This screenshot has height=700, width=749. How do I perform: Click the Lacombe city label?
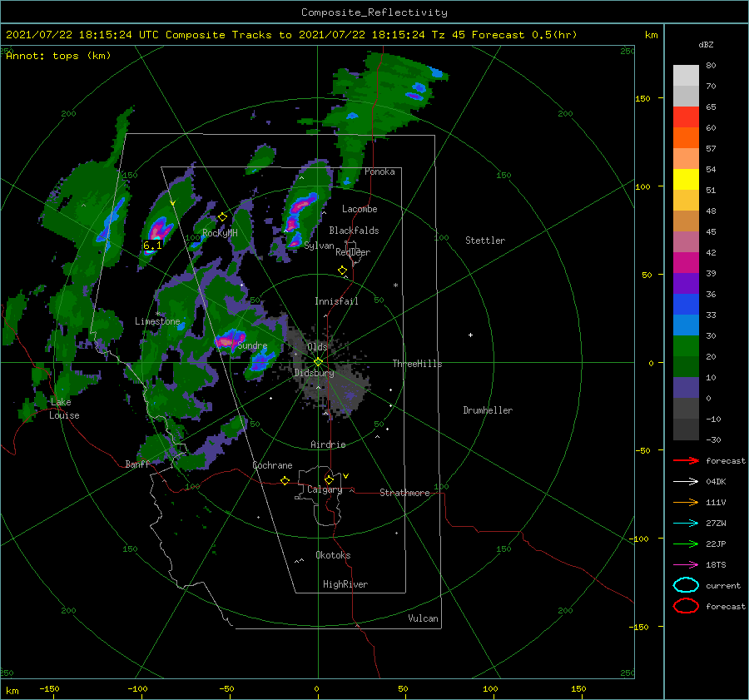360,209
